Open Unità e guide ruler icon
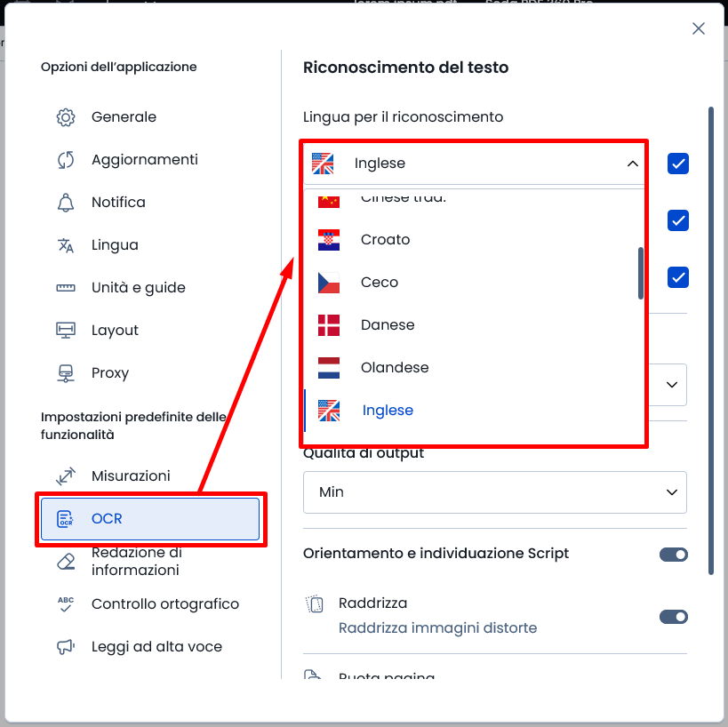Image resolution: width=728 pixels, height=727 pixels. [66, 288]
